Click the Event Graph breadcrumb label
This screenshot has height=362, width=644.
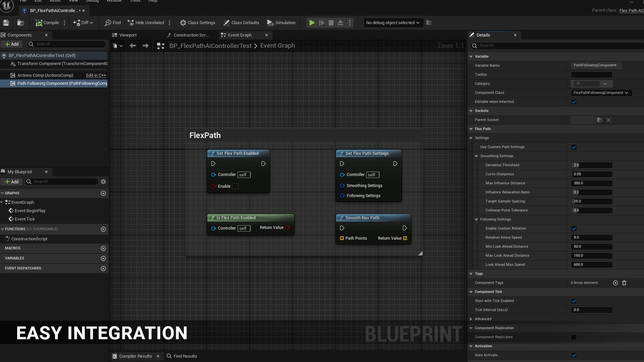pyautogui.click(x=277, y=46)
